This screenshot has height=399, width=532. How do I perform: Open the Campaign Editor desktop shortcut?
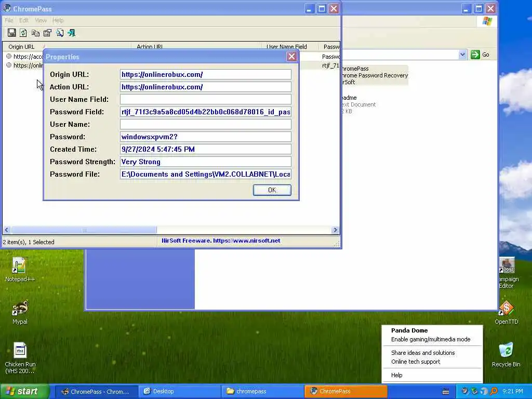pyautogui.click(x=508, y=273)
